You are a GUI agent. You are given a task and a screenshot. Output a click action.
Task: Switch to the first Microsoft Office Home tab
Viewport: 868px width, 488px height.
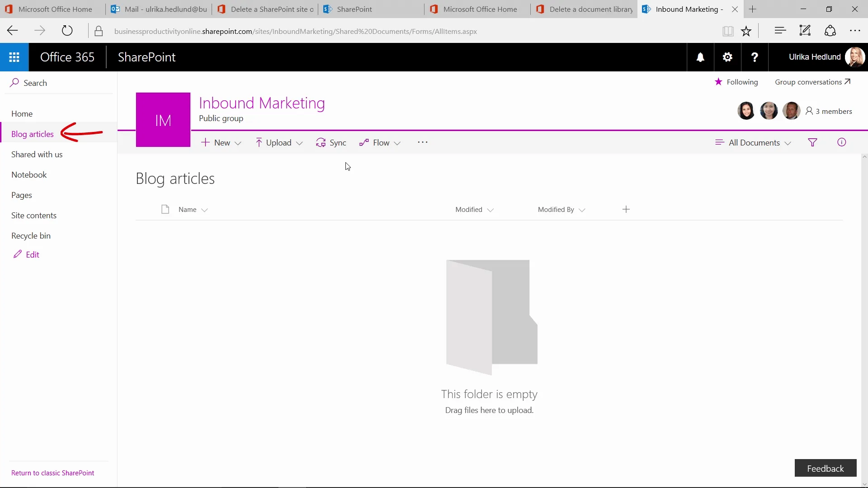point(52,9)
